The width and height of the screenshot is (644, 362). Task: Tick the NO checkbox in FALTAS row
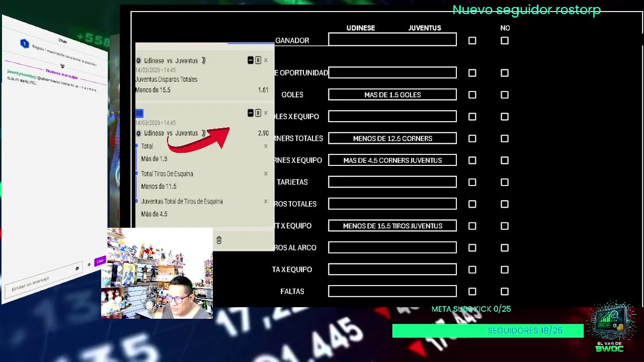coord(505,292)
